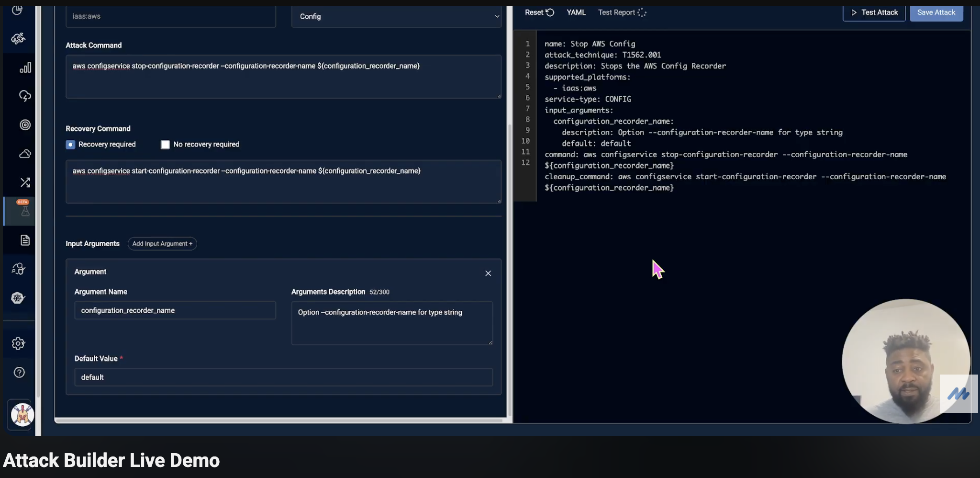Click Reset to restore the attack form

[x=538, y=12]
